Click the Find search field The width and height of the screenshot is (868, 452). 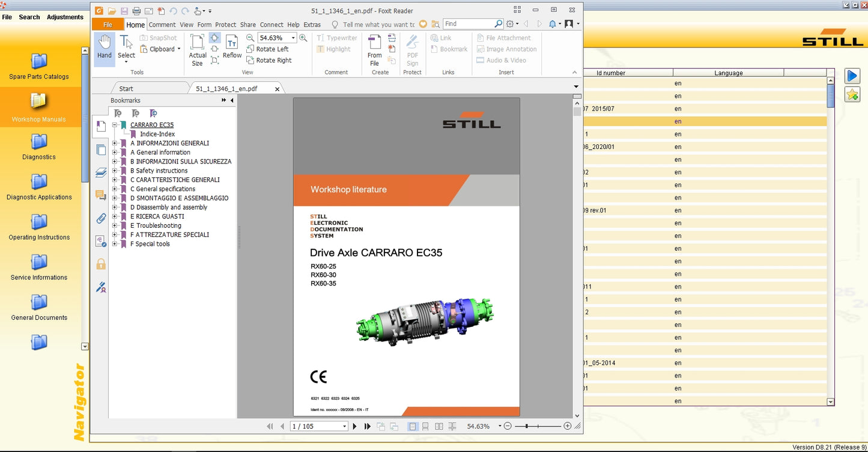(x=469, y=24)
